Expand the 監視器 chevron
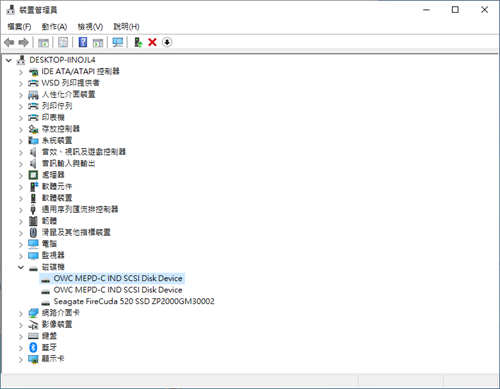Screen dimensions: 500x389 click(x=21, y=256)
